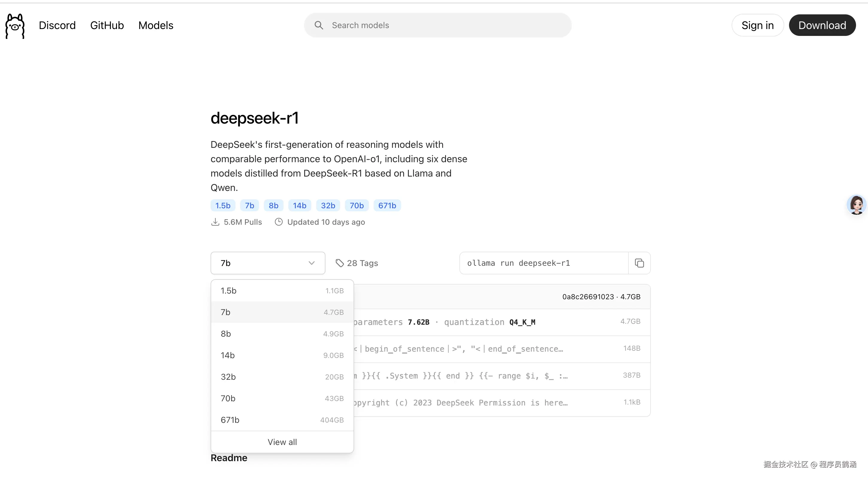Copy the ollama run command
868x480 pixels.
[639, 263]
